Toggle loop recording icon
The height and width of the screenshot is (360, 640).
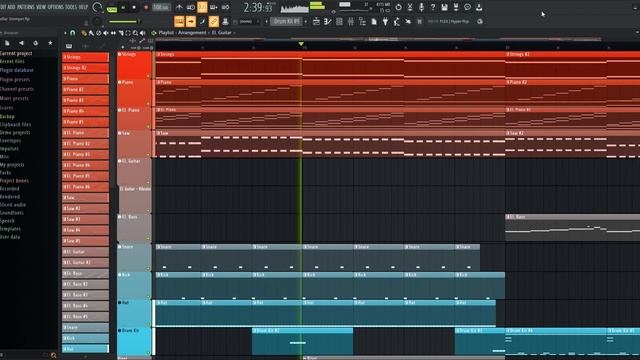(225, 7)
